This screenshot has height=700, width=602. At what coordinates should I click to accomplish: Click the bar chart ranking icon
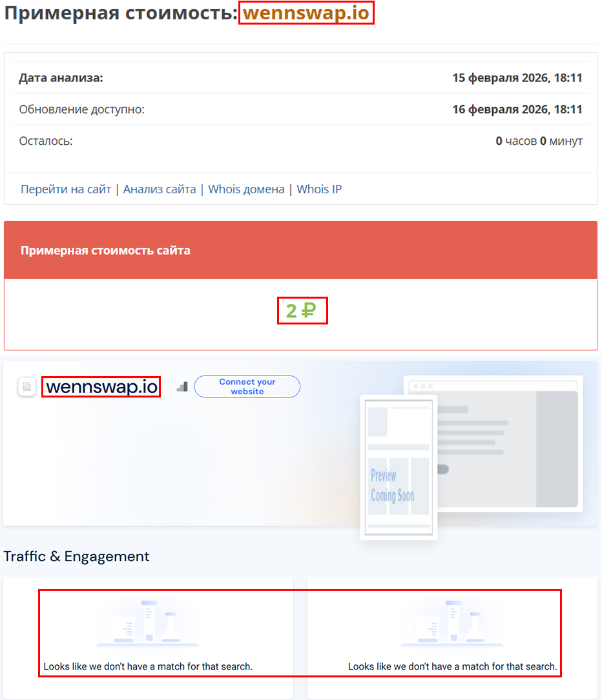[x=182, y=386]
